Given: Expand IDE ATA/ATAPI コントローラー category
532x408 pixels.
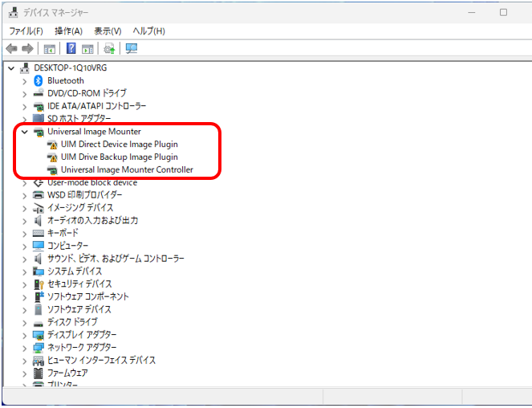Looking at the screenshot, I should coord(24,107).
